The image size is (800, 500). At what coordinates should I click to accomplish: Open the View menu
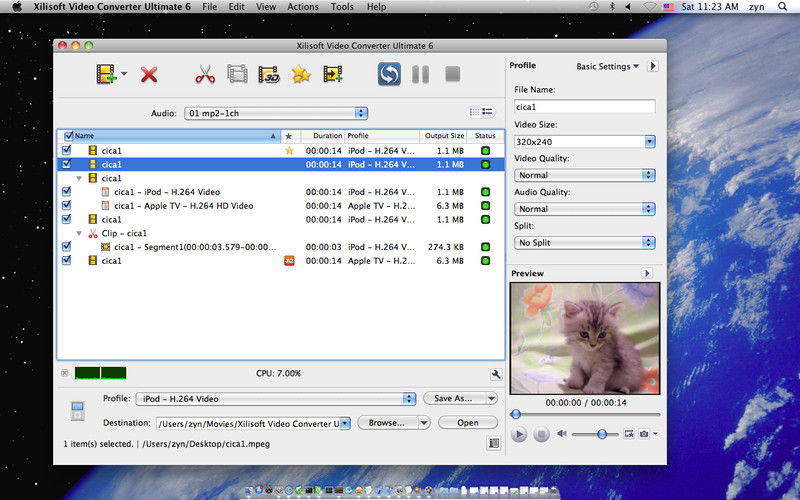click(266, 7)
